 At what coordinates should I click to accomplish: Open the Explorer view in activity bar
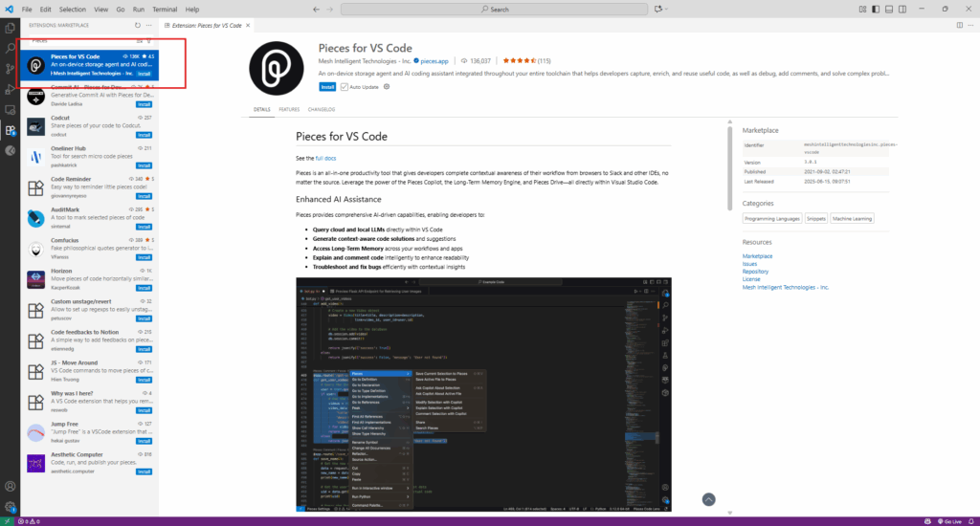tap(11, 28)
